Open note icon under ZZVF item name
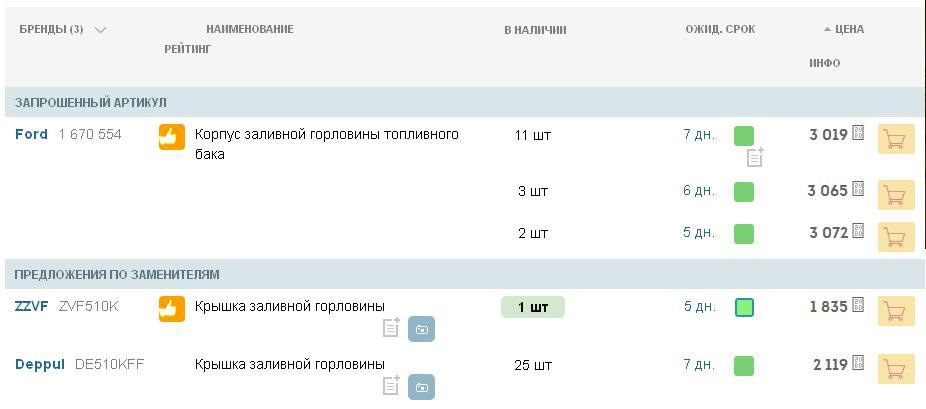 [x=392, y=328]
